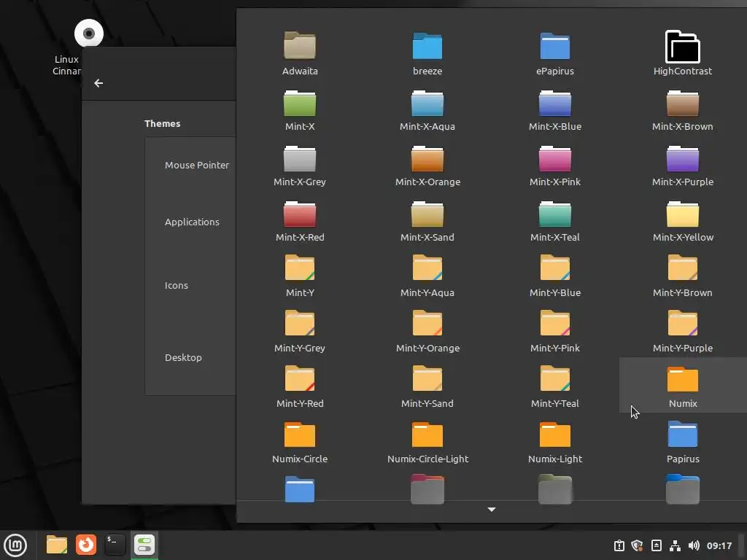Viewport: 747px width, 560px height.
Task: Choose the Mint-Y icon theme
Action: pyautogui.click(x=300, y=275)
